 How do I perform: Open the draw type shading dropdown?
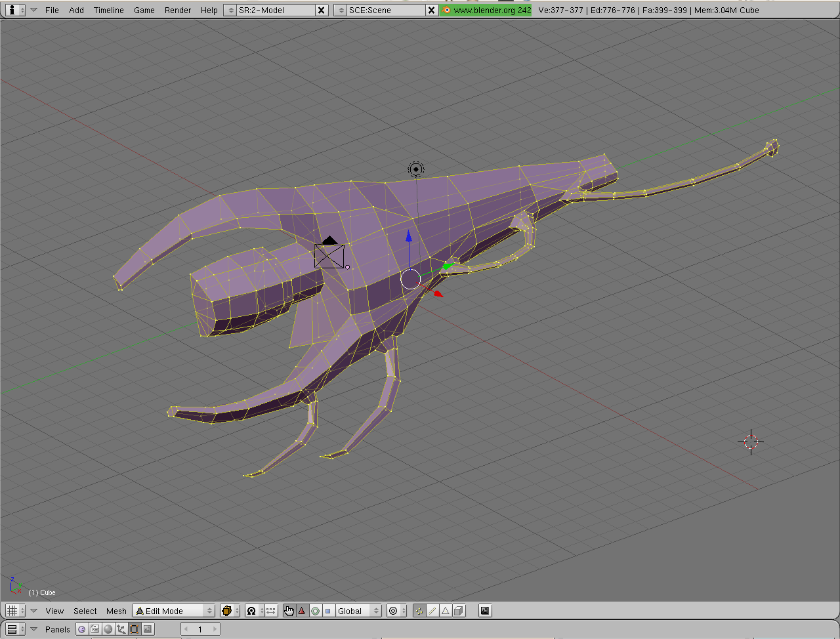click(x=228, y=611)
